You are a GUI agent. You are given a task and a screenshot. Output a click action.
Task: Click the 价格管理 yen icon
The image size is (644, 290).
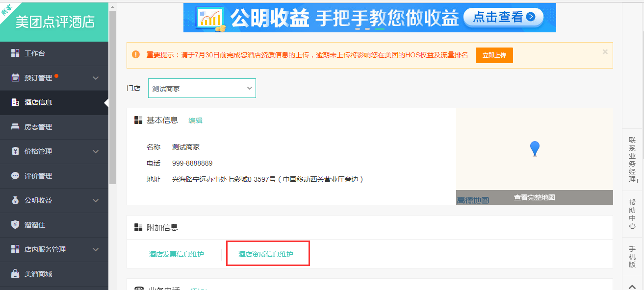15,151
